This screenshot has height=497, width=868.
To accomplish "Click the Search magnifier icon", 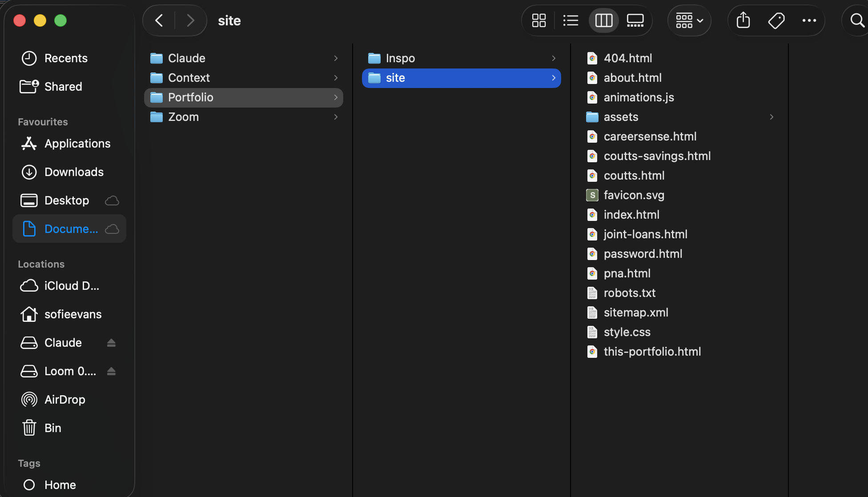I will (857, 20).
